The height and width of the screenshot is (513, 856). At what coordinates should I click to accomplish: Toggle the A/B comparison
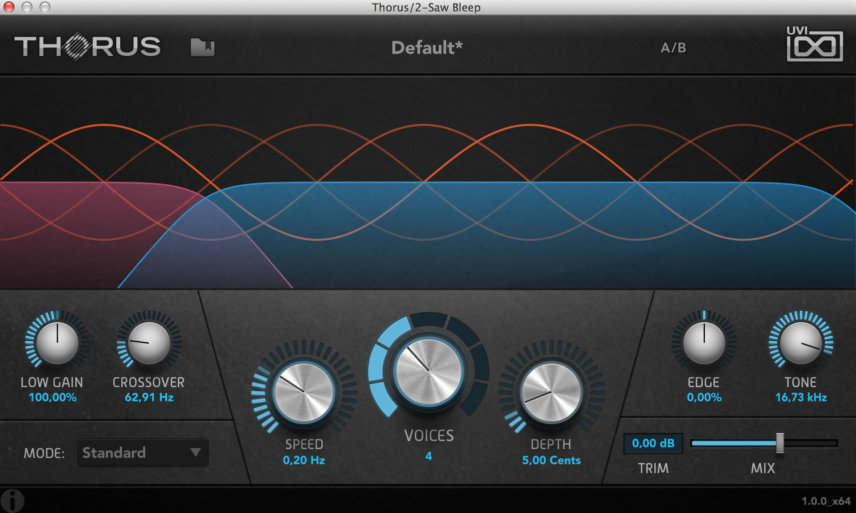pyautogui.click(x=673, y=48)
